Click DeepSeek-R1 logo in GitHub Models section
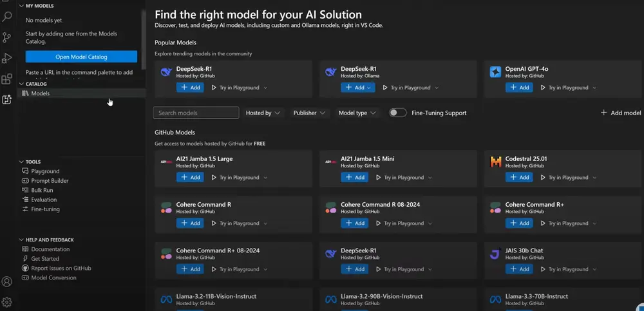The image size is (644, 311). click(x=330, y=254)
